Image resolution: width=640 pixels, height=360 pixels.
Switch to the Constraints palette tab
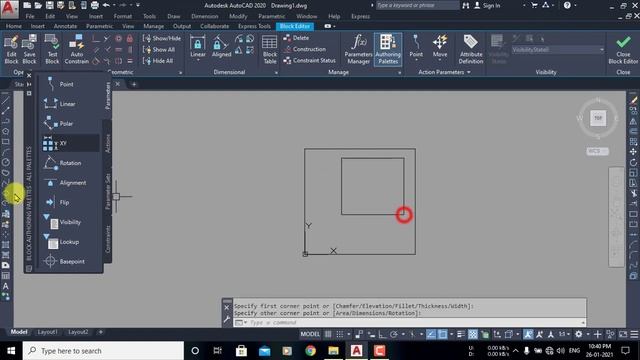pyautogui.click(x=108, y=239)
